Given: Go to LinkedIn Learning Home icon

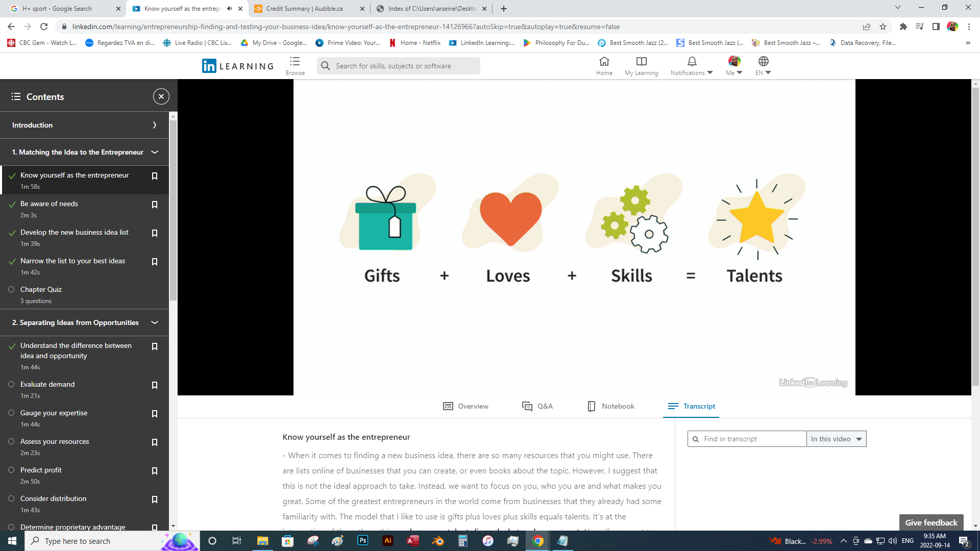Looking at the screenshot, I should (x=604, y=62).
